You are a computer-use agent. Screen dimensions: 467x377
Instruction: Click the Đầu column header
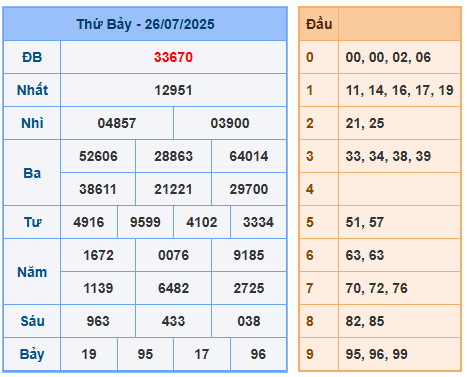pos(319,24)
